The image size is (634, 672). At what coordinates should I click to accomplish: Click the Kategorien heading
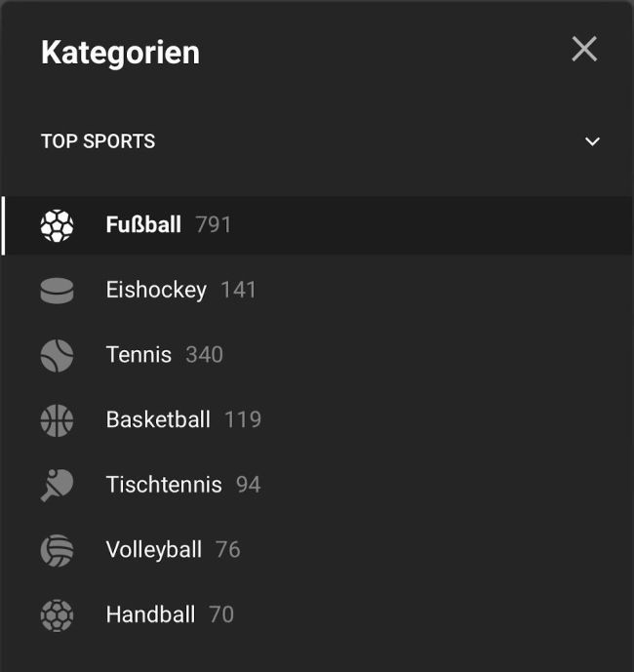[x=120, y=53]
